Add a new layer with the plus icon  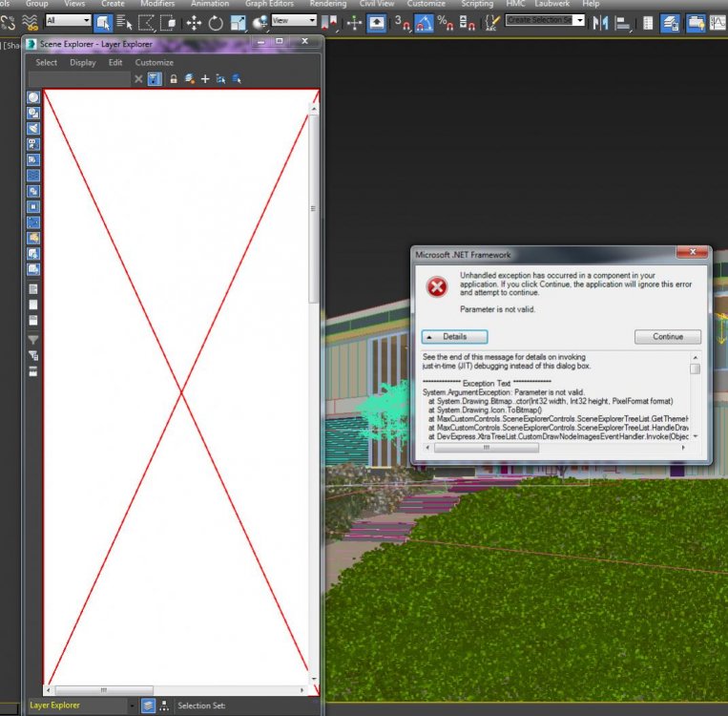204,79
